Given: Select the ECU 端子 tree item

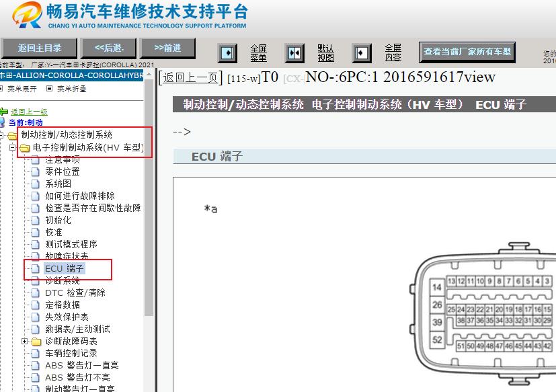Looking at the screenshot, I should [65, 268].
